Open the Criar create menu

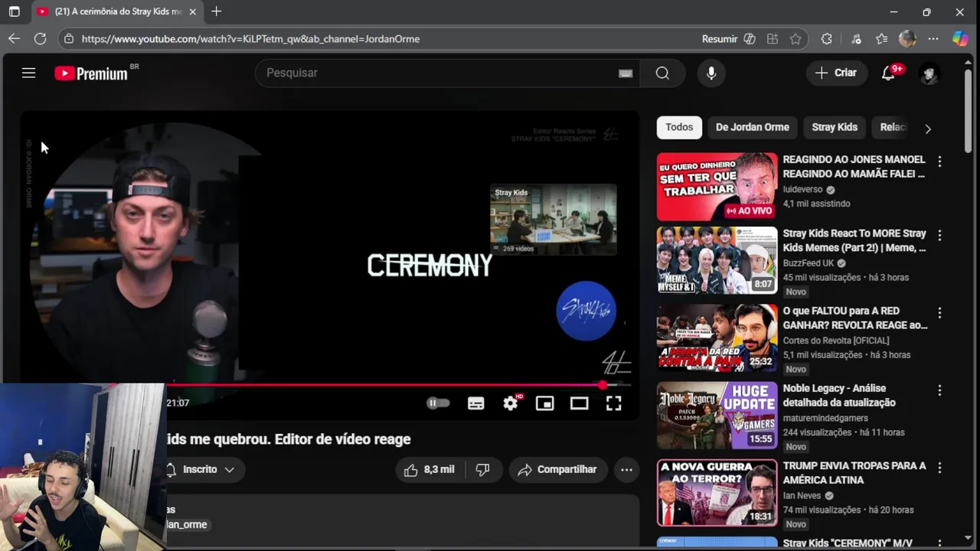point(836,73)
